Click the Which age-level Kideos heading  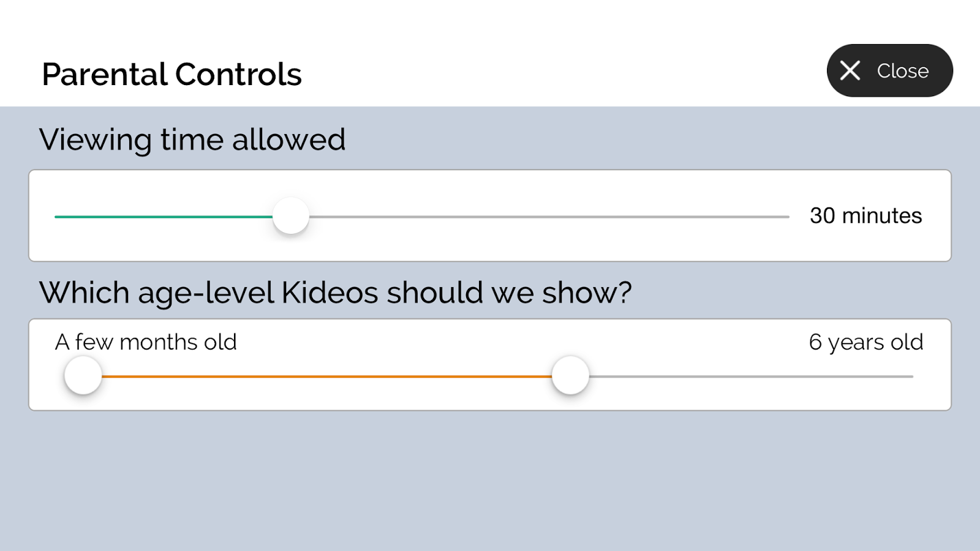tap(336, 293)
